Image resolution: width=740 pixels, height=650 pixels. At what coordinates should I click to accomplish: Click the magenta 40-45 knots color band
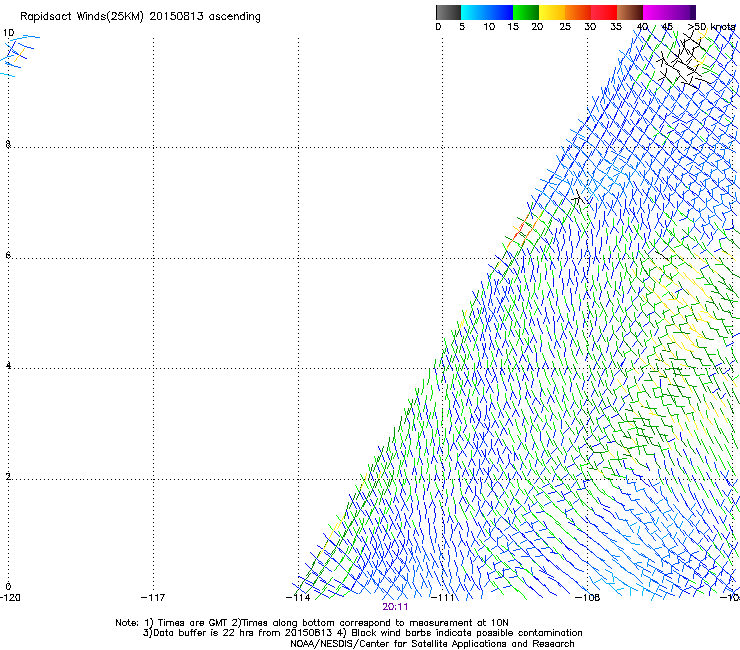(x=656, y=12)
